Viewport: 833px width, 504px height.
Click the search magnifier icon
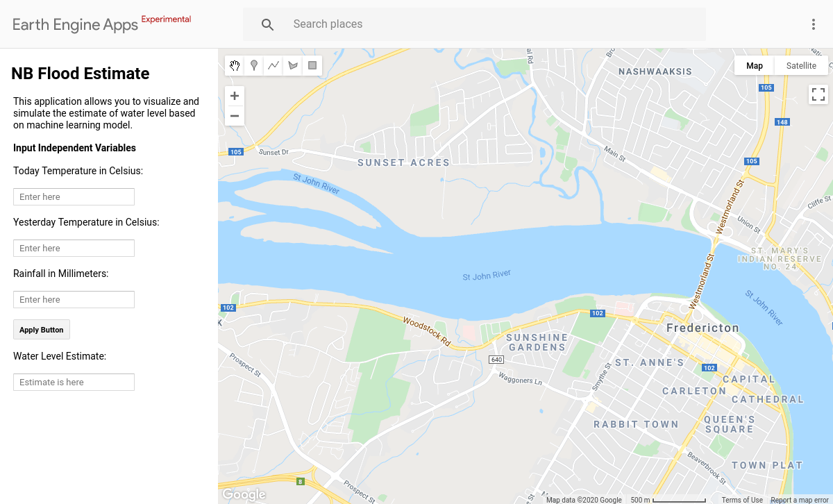pos(267,24)
